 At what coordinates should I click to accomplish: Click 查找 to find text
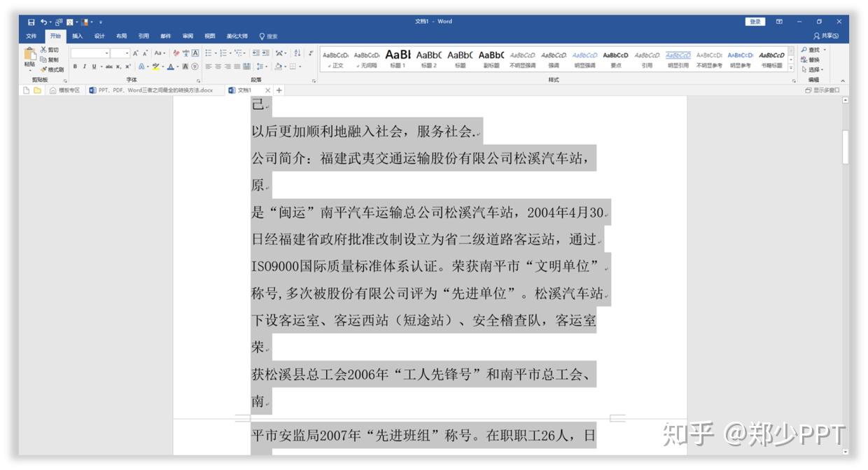(x=812, y=50)
